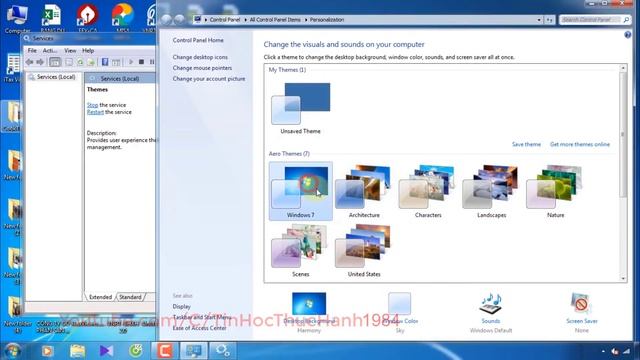Click Change your account picture link
640x360 pixels.
pyautogui.click(x=209, y=79)
